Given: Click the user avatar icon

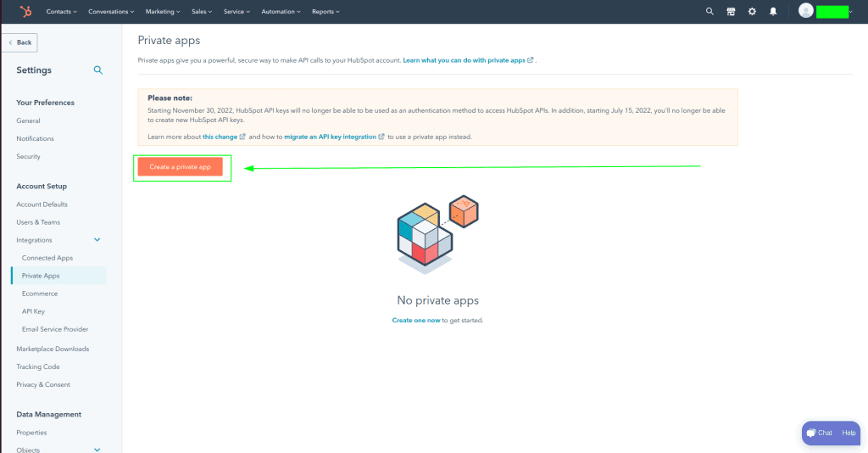Looking at the screenshot, I should coord(805,10).
